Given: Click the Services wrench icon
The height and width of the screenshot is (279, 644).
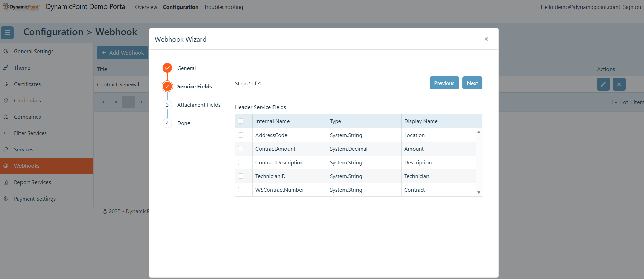Looking at the screenshot, I should click(6, 149).
